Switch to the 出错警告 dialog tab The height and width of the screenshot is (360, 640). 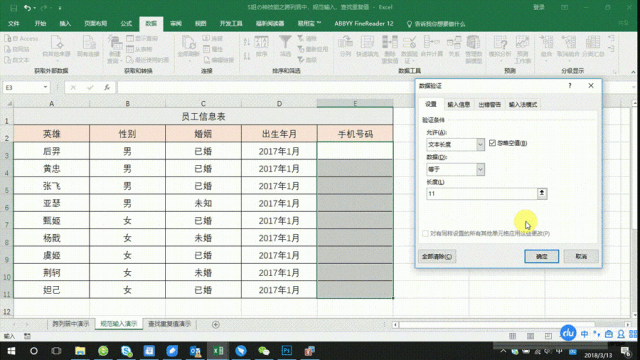489,104
